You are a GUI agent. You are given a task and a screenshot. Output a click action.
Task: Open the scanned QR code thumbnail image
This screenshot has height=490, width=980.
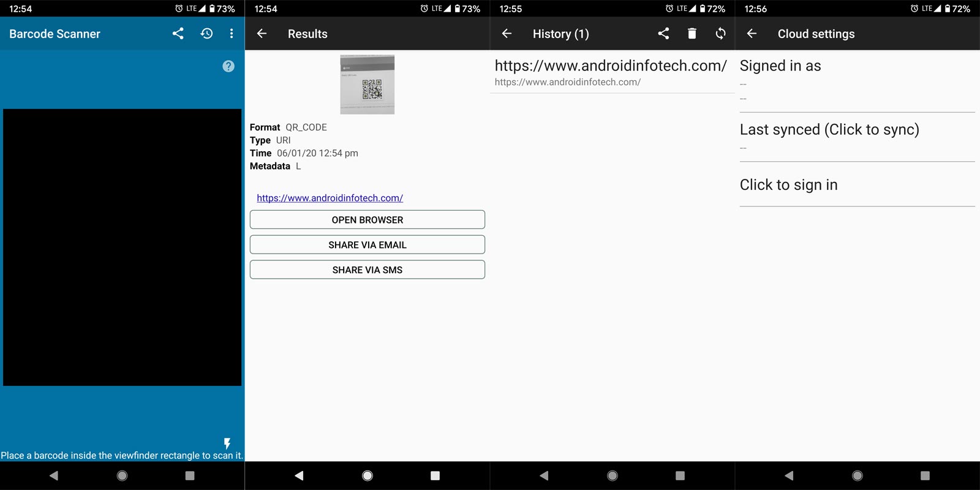click(367, 85)
